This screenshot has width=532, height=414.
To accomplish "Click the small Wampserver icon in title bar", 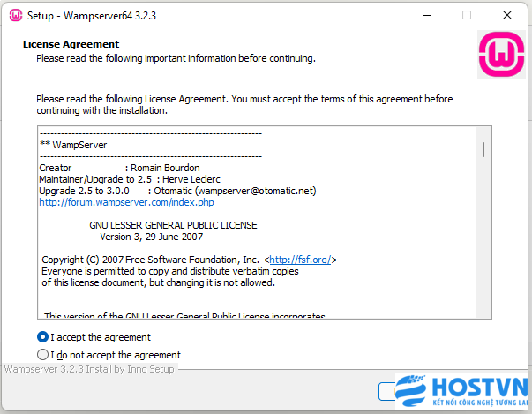I will (16, 15).
